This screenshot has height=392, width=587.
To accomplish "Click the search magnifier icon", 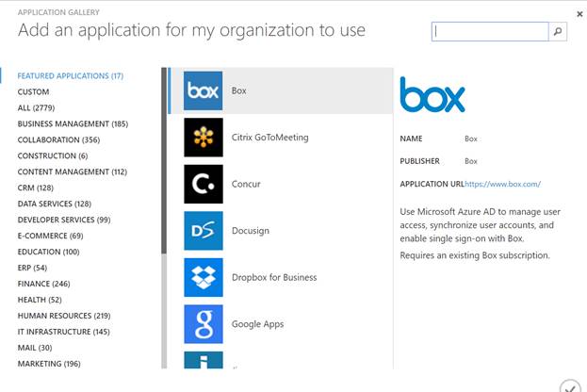I will (x=558, y=31).
